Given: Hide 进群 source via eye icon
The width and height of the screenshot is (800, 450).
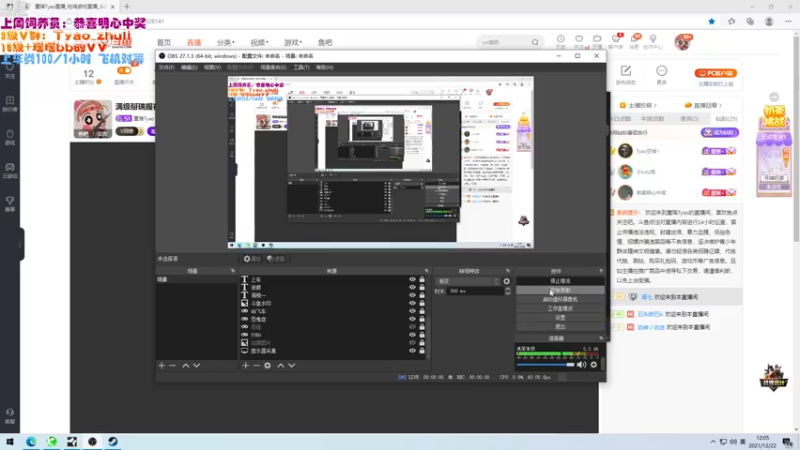Looking at the screenshot, I should pyautogui.click(x=412, y=287).
